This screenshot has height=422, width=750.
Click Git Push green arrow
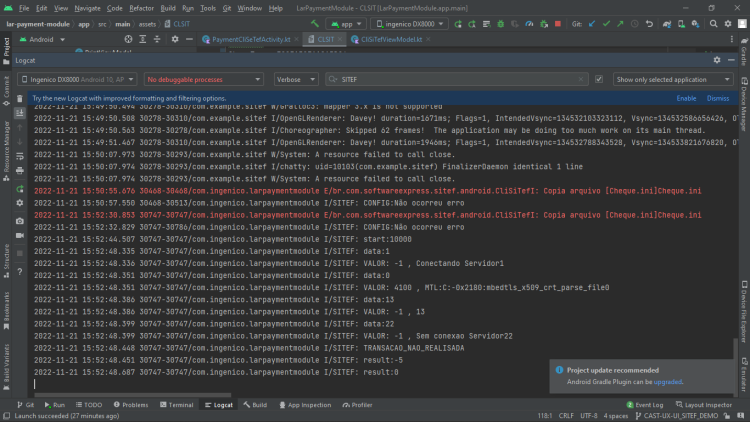620,24
